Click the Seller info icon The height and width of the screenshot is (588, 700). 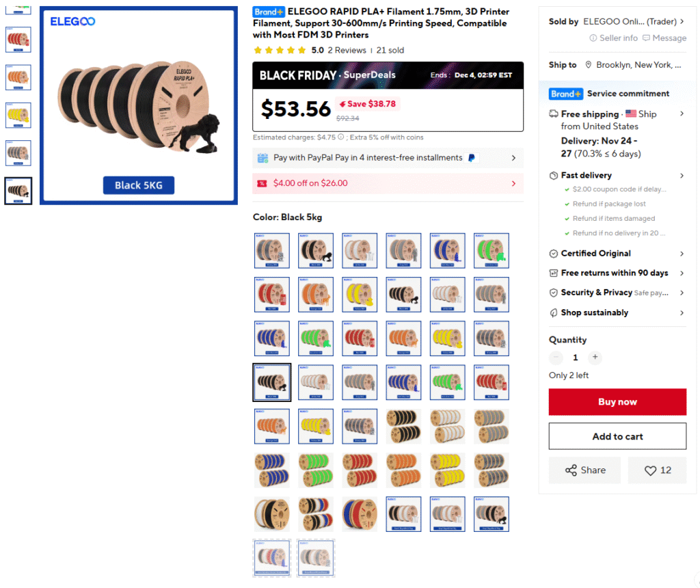point(593,38)
